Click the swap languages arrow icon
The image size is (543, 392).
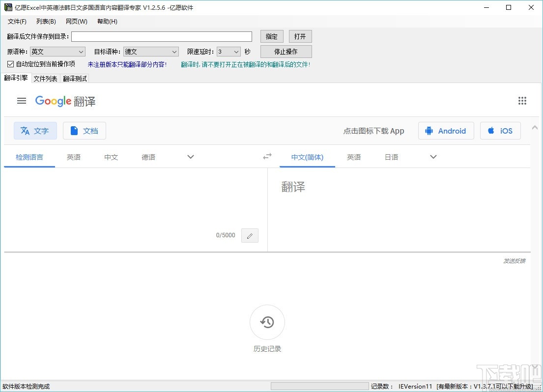point(267,156)
